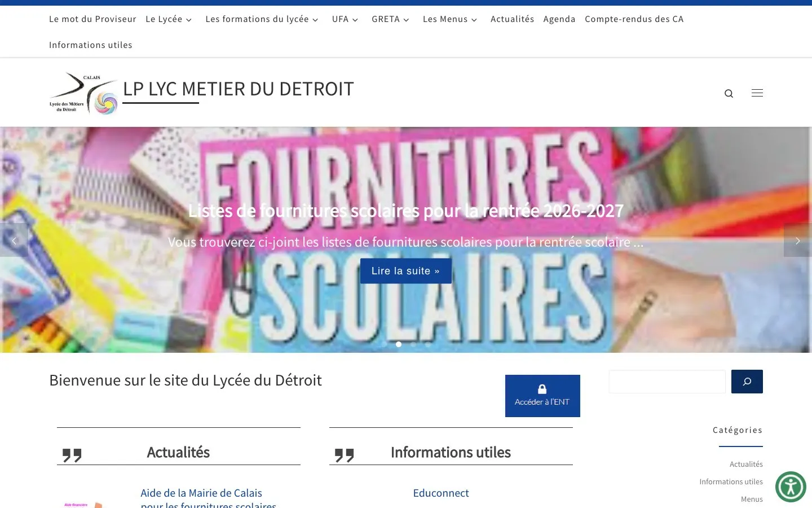Click the Lire la suite » button
Screen dimensions: 812x508
pos(406,271)
